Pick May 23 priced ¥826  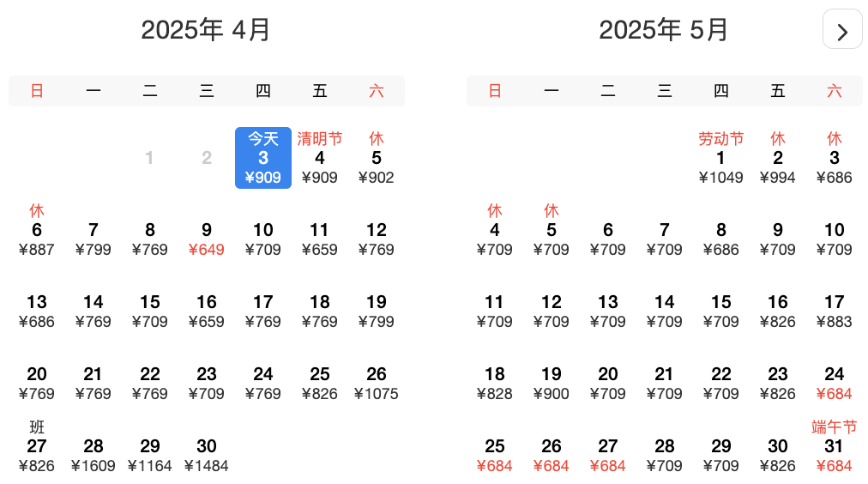click(778, 384)
